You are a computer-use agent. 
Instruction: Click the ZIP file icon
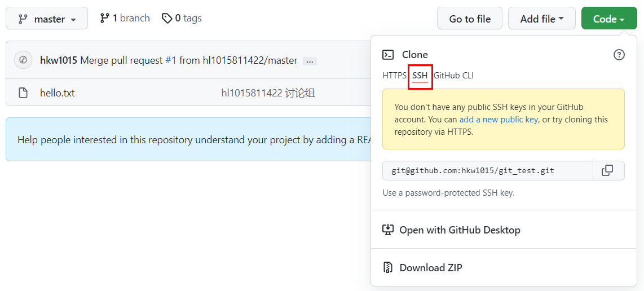click(x=388, y=267)
